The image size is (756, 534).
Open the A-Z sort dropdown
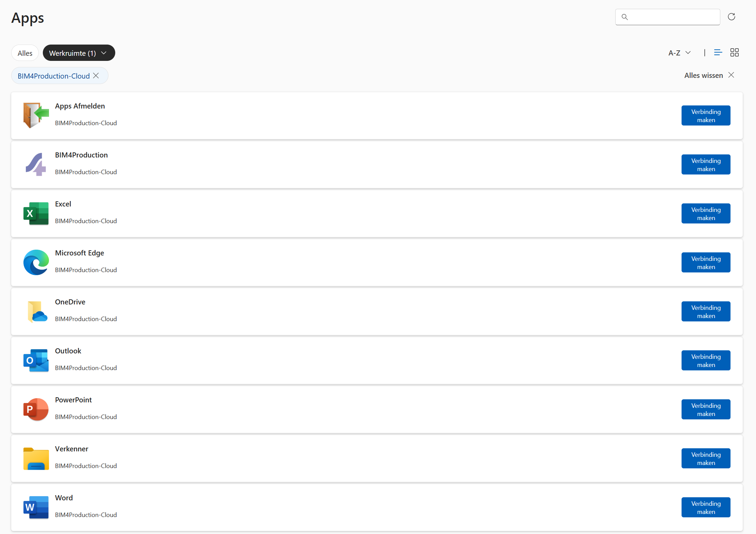680,53
